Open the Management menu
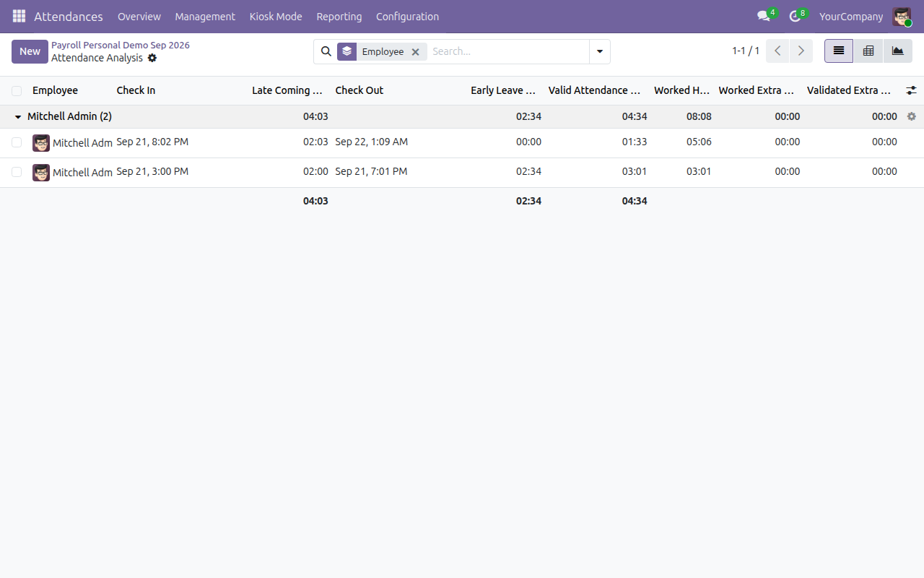Screen dimensions: 924x578 pyautogui.click(x=205, y=16)
